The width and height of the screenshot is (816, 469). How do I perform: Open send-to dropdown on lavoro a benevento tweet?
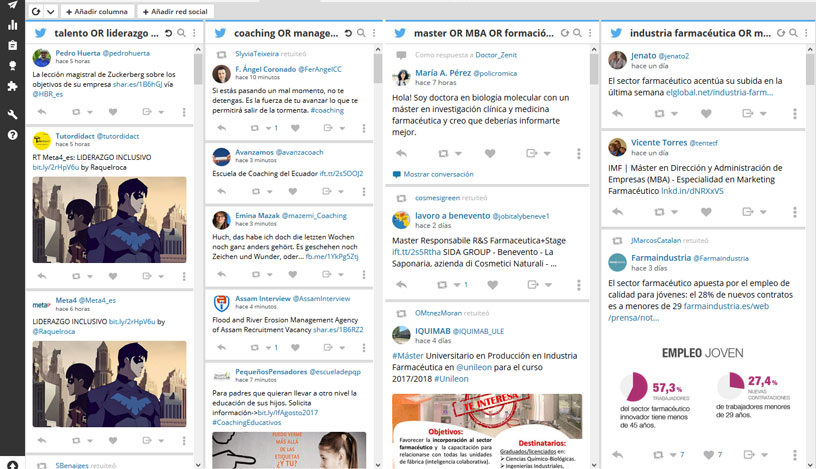(x=548, y=285)
